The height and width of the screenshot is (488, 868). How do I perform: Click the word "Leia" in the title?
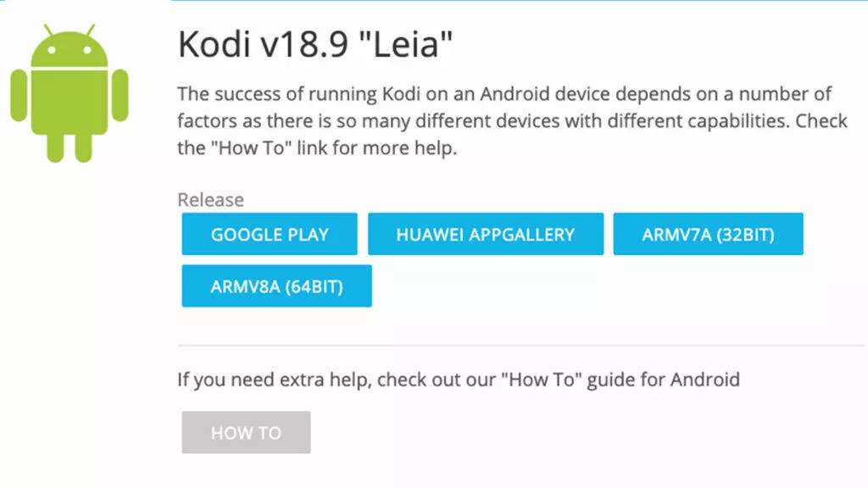(406, 44)
